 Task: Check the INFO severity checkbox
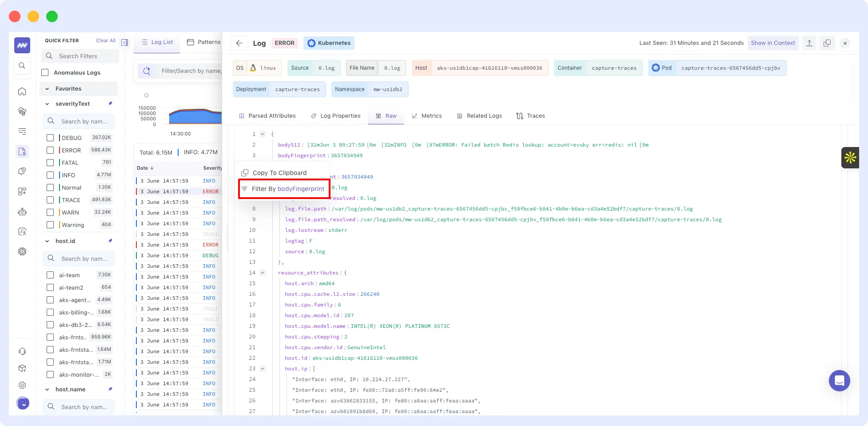click(x=50, y=175)
